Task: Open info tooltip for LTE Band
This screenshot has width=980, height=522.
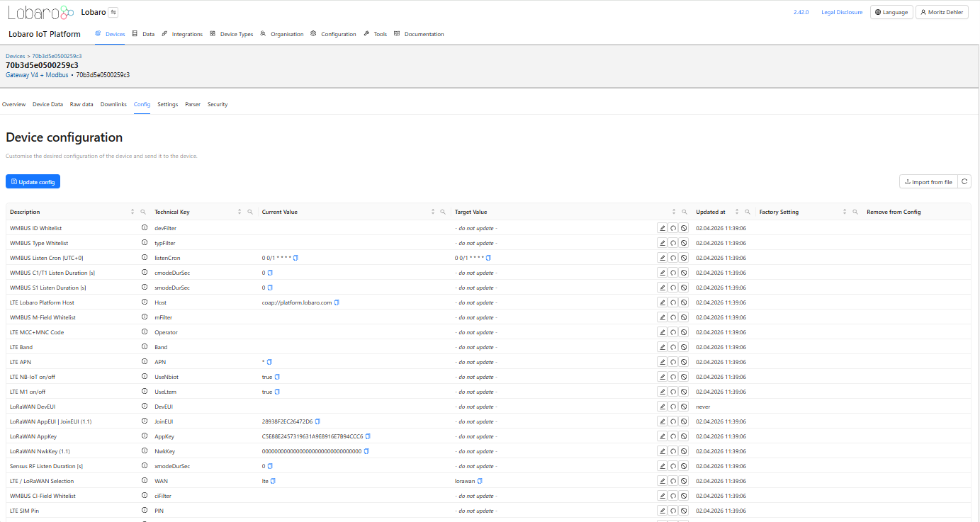Action: pyautogui.click(x=145, y=347)
